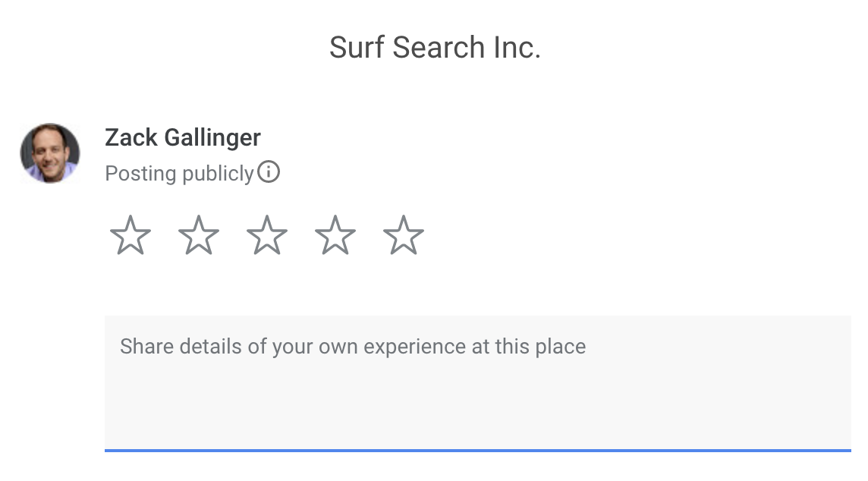Choose the third star for a three-star rating
The image size is (868, 481).
click(267, 235)
